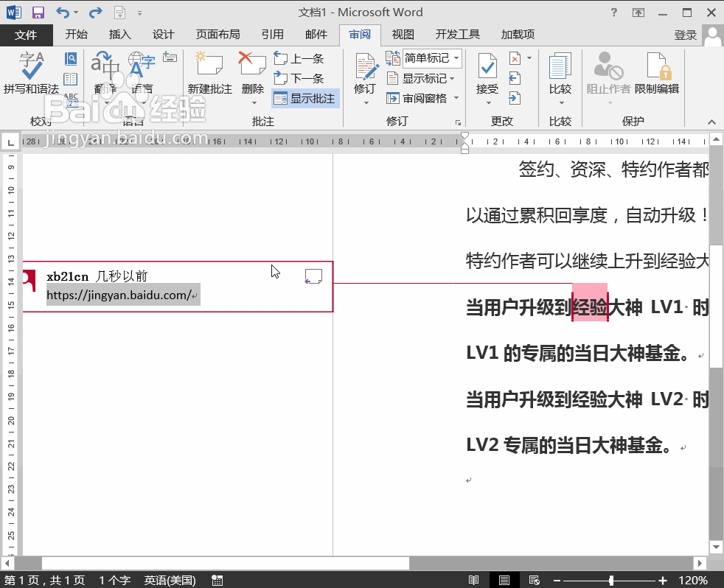The image size is (724, 588).
Task: Click the Redo arrow icon
Action: click(96, 13)
